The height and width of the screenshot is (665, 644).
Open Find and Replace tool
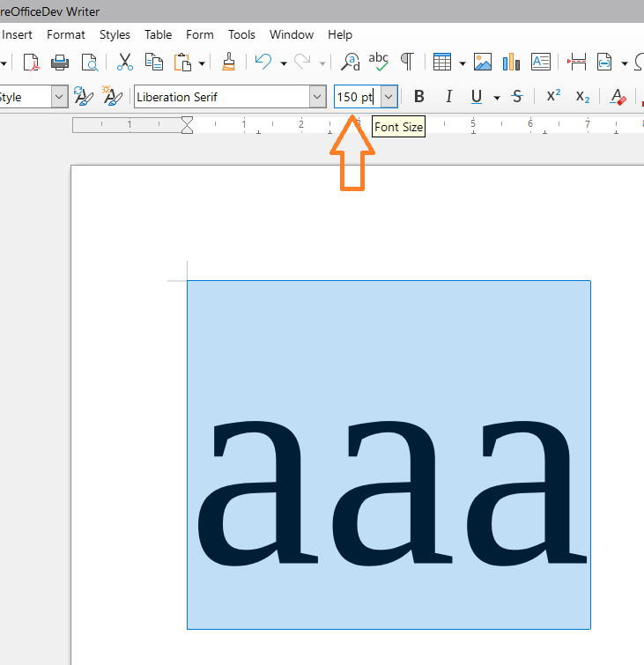point(351,62)
